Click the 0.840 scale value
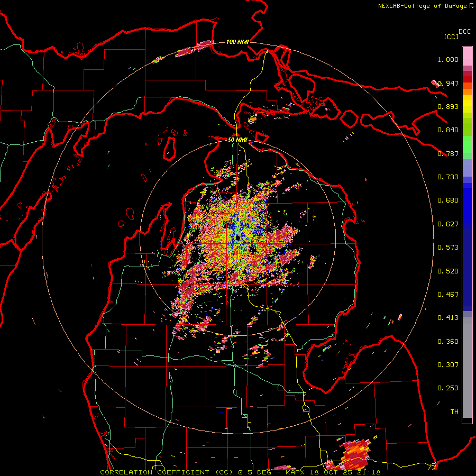This screenshot has width=476, height=476. [448, 130]
